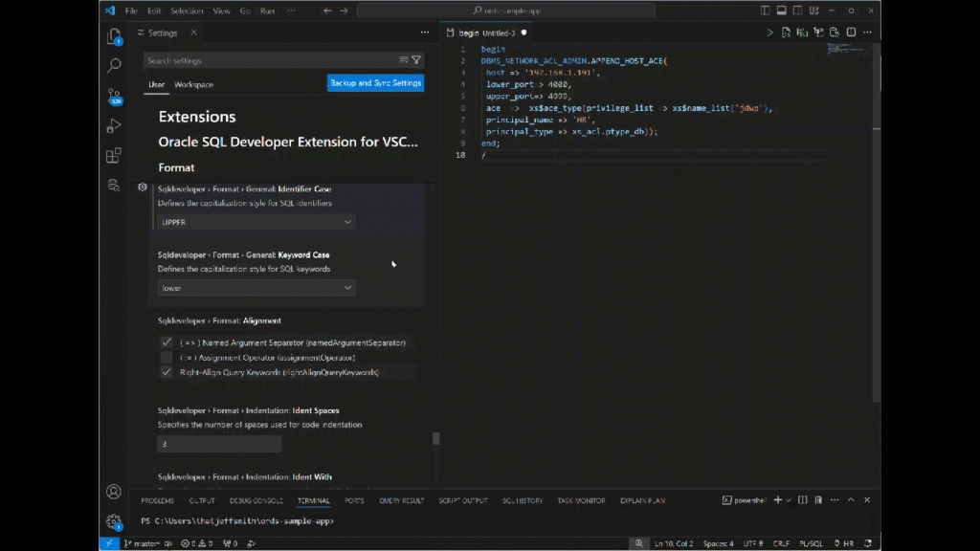Open the Run and Debug view
The width and height of the screenshot is (980, 551).
114,125
